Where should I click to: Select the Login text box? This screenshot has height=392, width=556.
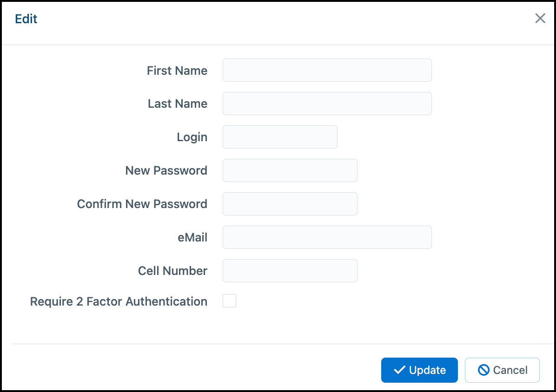280,137
